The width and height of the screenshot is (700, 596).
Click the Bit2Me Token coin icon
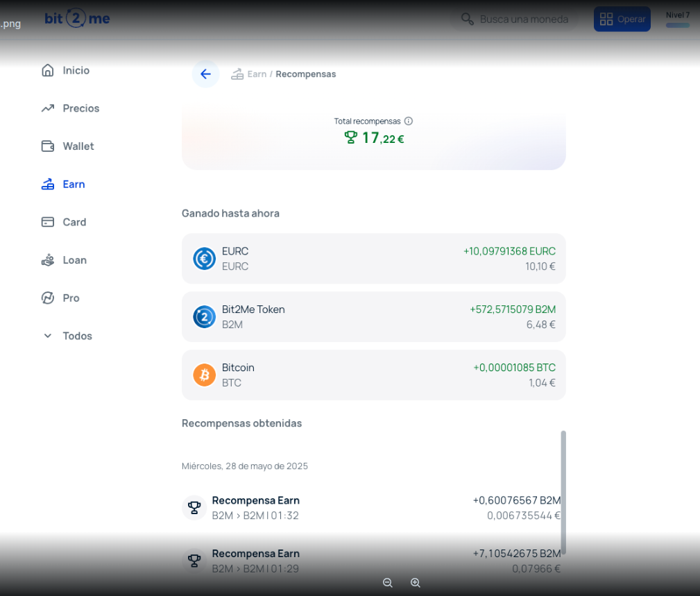pos(205,317)
